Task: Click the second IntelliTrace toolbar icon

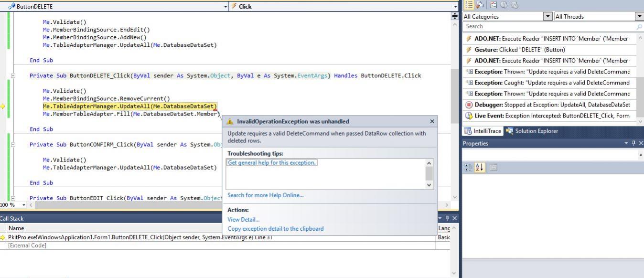Action: 480,5
